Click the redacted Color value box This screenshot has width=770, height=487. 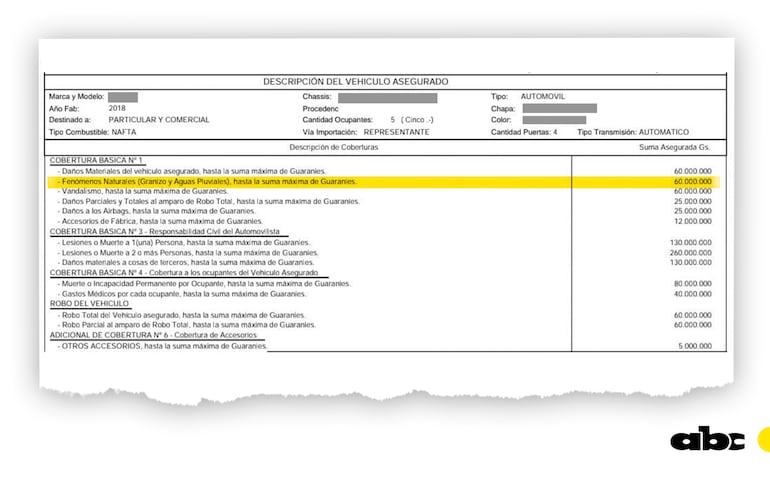tap(554, 120)
